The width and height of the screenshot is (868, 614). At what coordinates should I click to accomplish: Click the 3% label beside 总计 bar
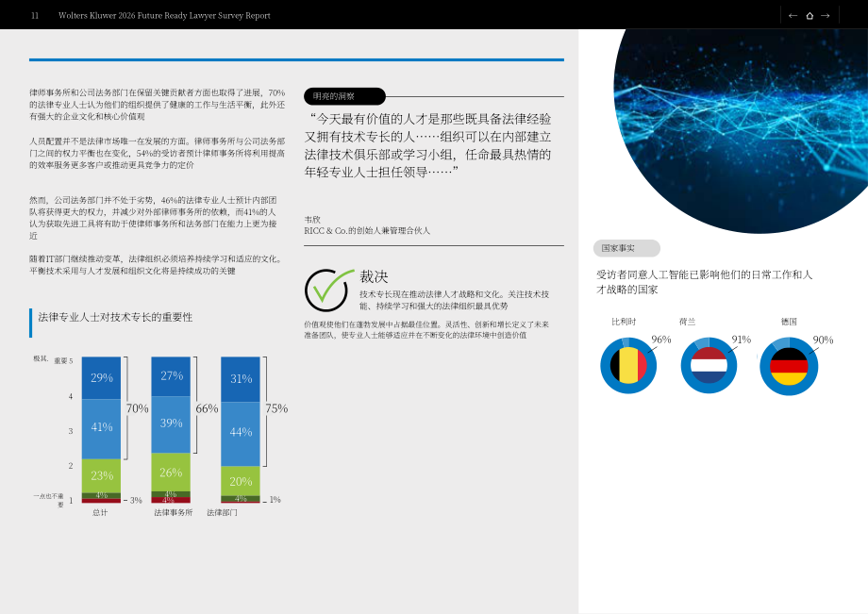pyautogui.click(x=136, y=500)
